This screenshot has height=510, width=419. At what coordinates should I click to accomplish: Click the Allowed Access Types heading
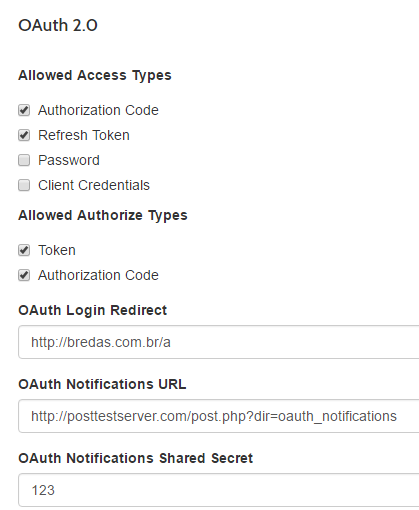coord(95,75)
